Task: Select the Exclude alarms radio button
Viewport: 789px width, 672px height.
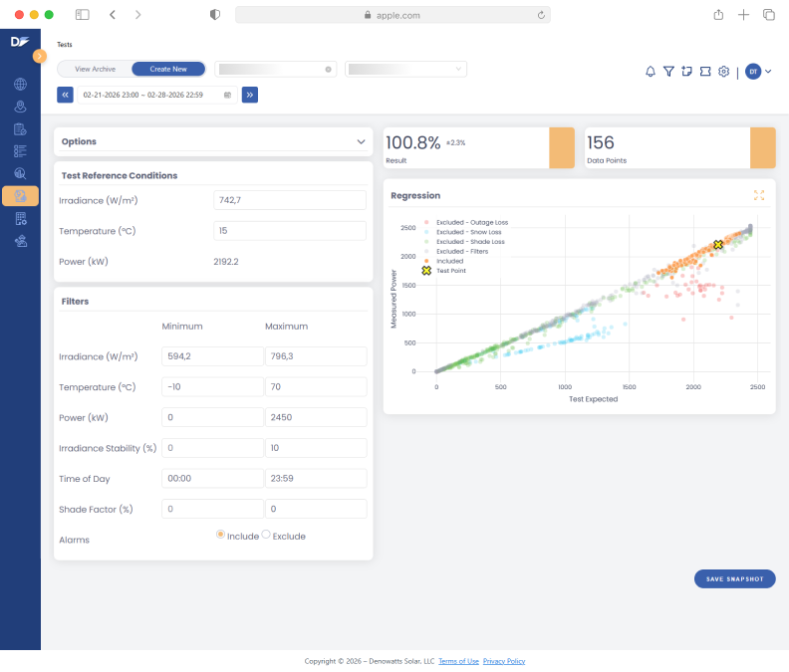Action: (266, 535)
